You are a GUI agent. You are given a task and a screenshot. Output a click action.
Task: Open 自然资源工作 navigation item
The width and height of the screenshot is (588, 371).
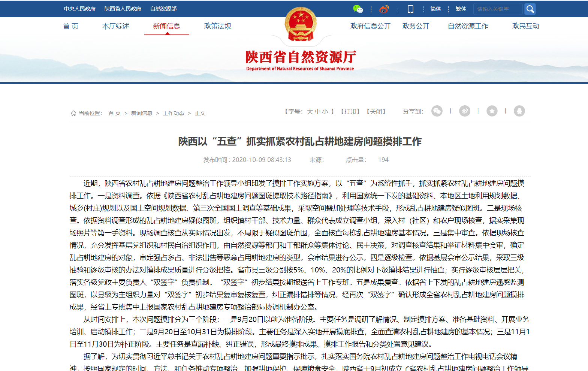(468, 26)
